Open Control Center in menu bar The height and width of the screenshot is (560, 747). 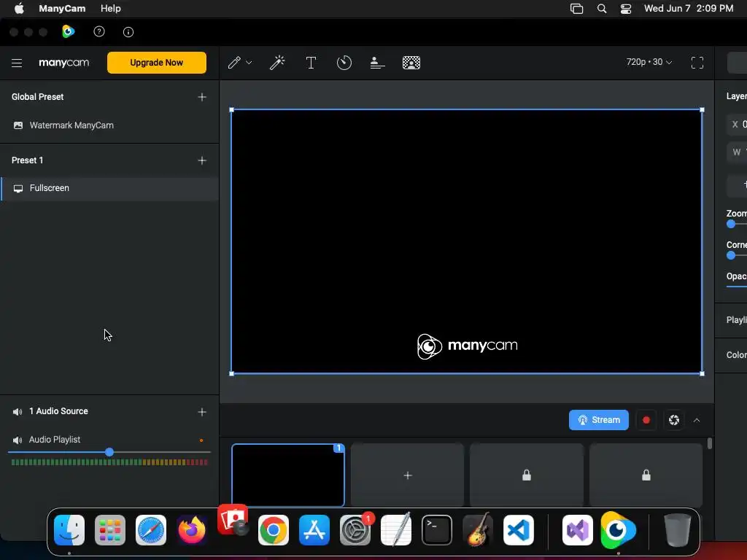click(625, 9)
